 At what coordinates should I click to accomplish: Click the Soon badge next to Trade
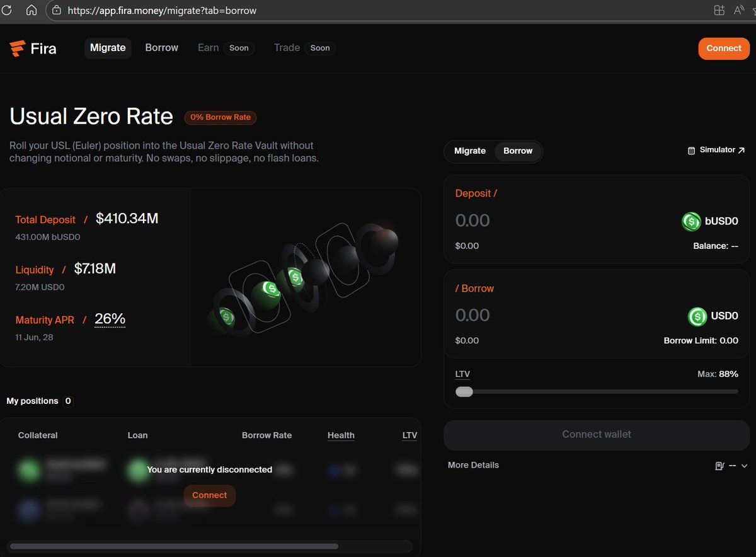320,48
